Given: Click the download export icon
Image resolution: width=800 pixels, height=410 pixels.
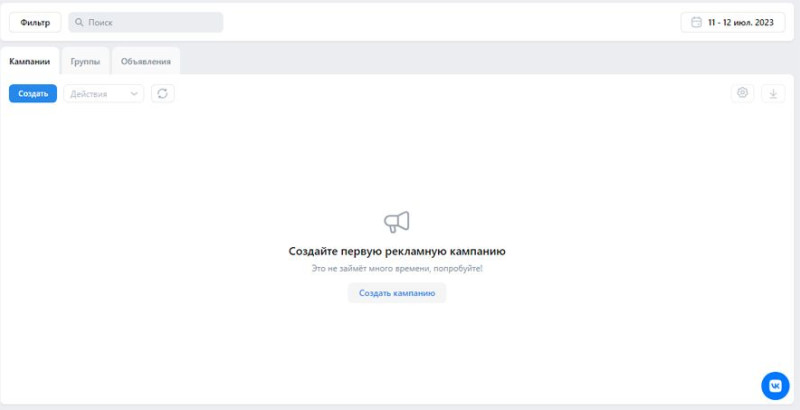Looking at the screenshot, I should coord(773,93).
